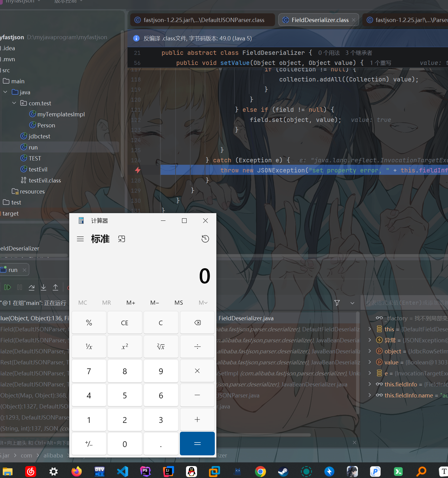Click the equals button in Calculator
The width and height of the screenshot is (448, 478).
pyautogui.click(x=197, y=444)
